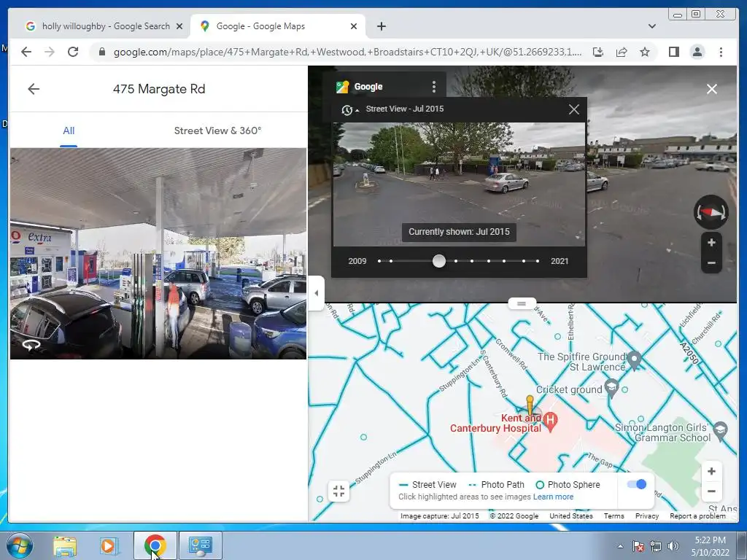Screen dimensions: 747x560
Task: Open the Chrome tab search dropdown
Action: [x=651, y=26]
